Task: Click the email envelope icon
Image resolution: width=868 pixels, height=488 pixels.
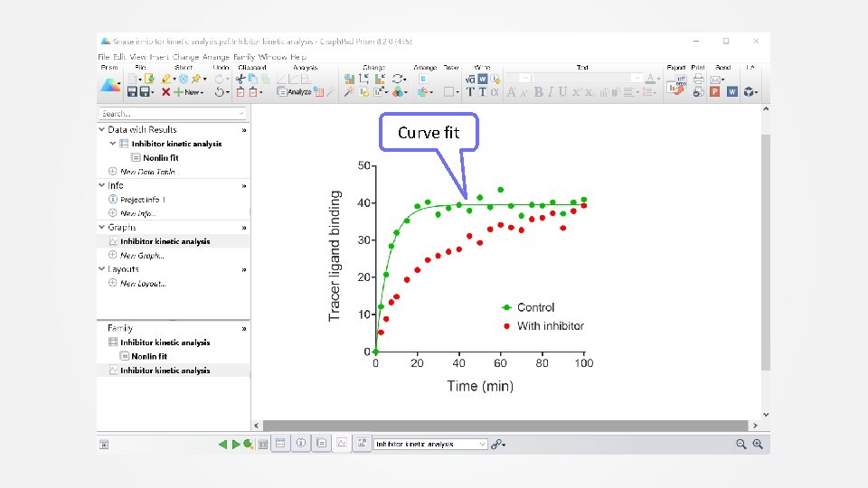Action: [x=715, y=80]
